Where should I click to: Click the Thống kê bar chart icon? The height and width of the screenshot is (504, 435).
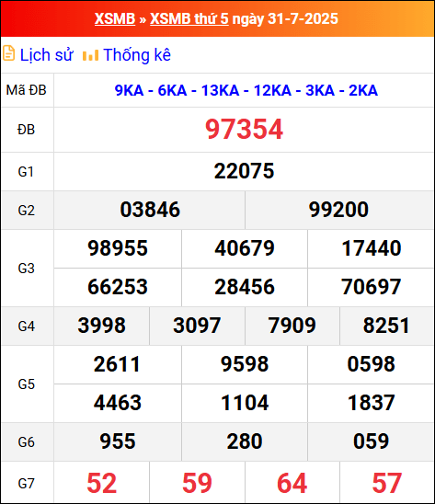(x=90, y=55)
